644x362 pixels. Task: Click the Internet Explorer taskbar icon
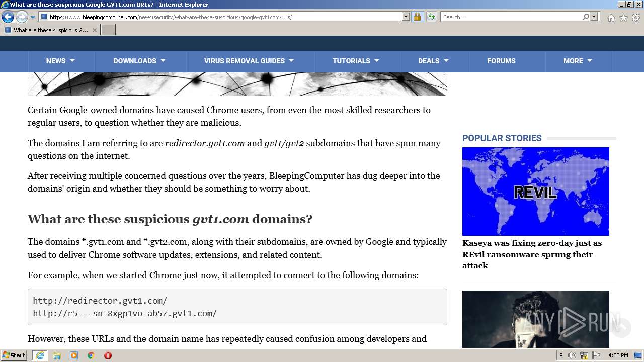[40, 355]
